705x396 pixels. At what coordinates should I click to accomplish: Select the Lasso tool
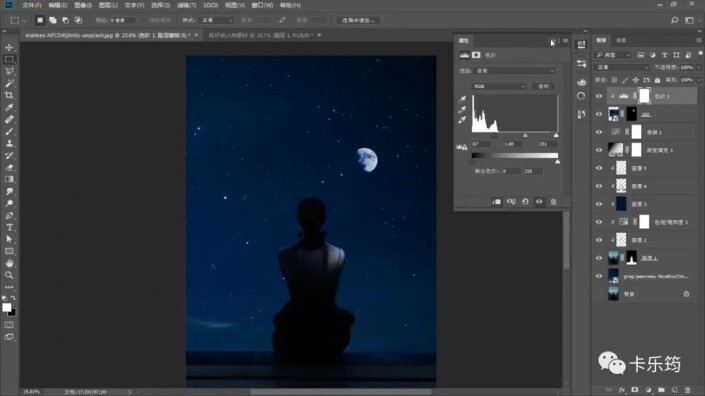[x=9, y=71]
